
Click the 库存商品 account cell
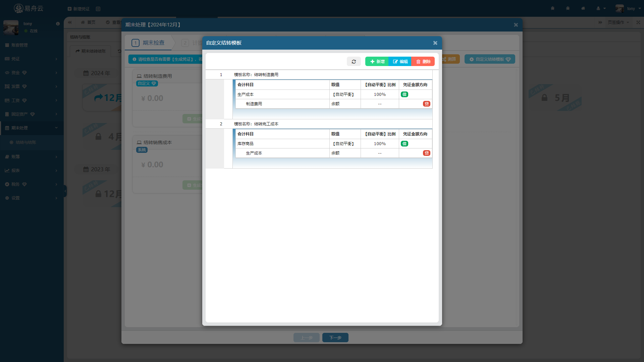coord(282,144)
